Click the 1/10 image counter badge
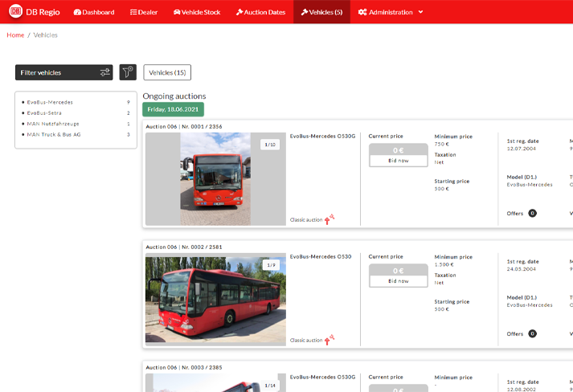Screen dimensions: 573x392 click(x=270, y=145)
